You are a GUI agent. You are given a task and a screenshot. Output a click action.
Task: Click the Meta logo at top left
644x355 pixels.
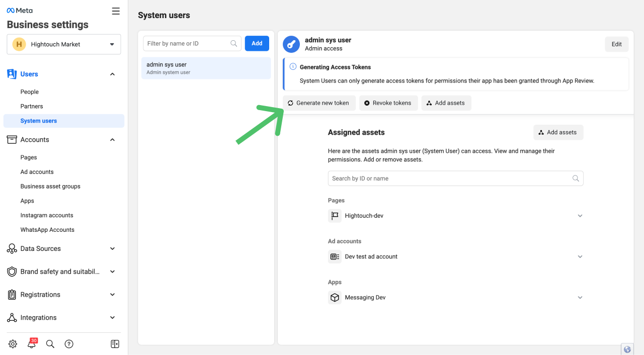pyautogui.click(x=19, y=10)
